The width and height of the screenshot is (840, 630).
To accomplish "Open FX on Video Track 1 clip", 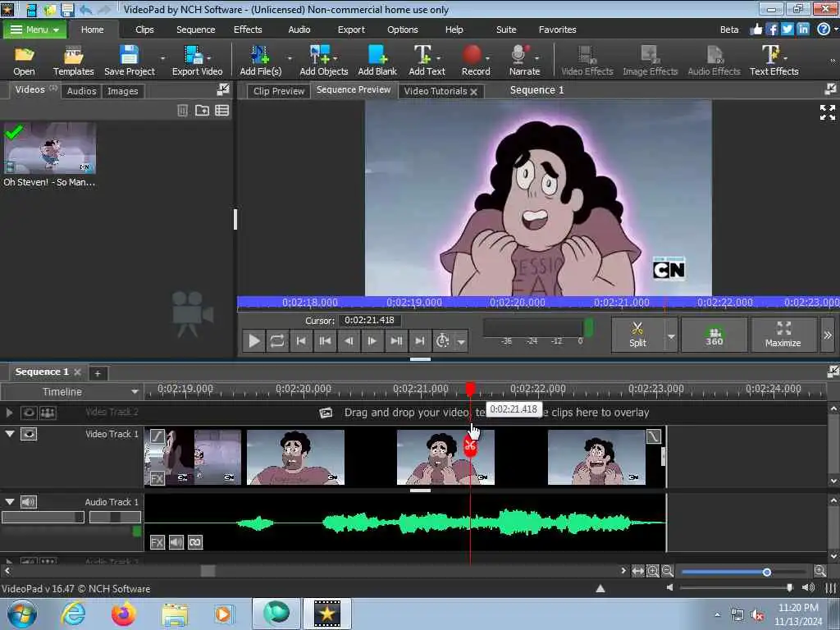I will [x=157, y=478].
